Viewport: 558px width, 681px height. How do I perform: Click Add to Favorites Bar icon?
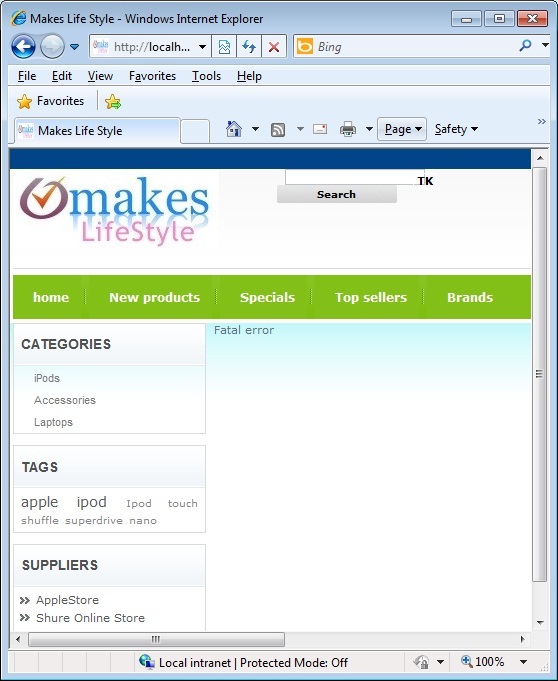click(113, 102)
